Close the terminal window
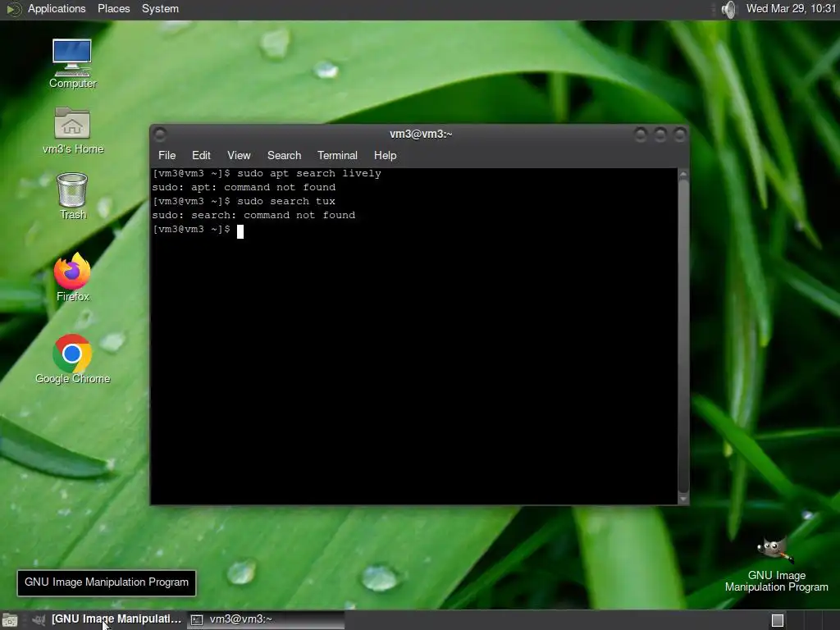 click(680, 134)
